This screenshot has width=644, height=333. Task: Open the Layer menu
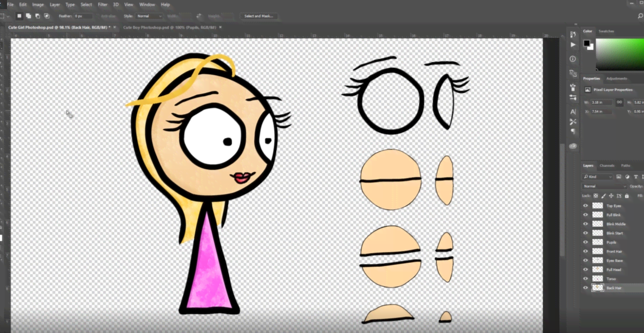pyautogui.click(x=54, y=5)
